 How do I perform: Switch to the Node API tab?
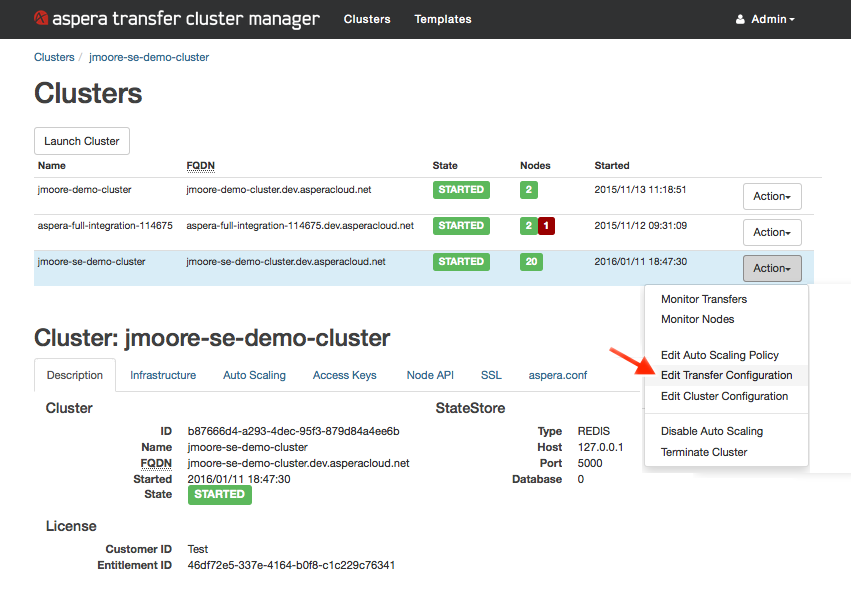[x=430, y=375]
